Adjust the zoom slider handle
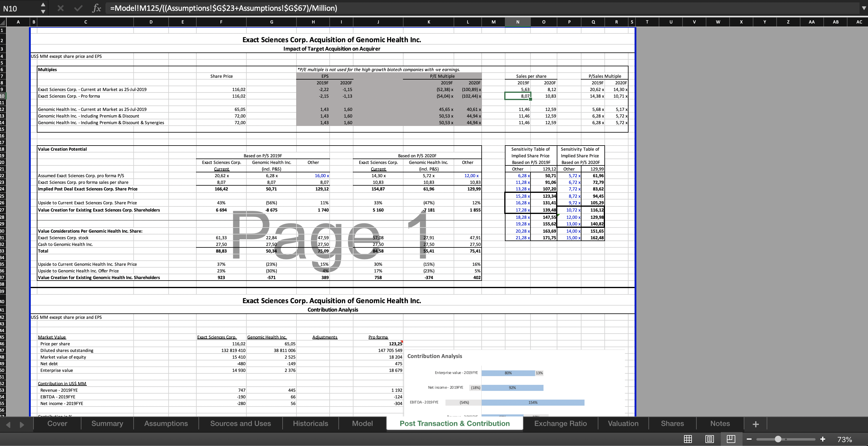The height and width of the screenshot is (446, 868). click(778, 439)
